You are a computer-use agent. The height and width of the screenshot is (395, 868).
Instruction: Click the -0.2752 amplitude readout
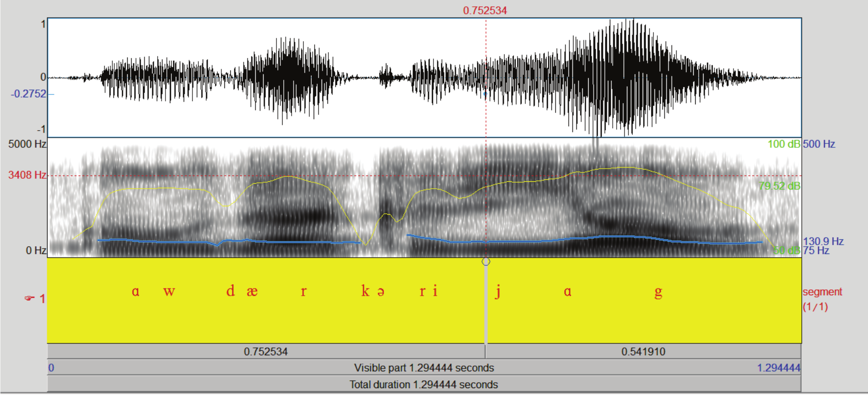(28, 94)
